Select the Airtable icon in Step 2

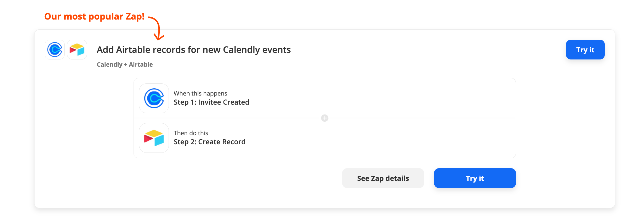(x=154, y=138)
